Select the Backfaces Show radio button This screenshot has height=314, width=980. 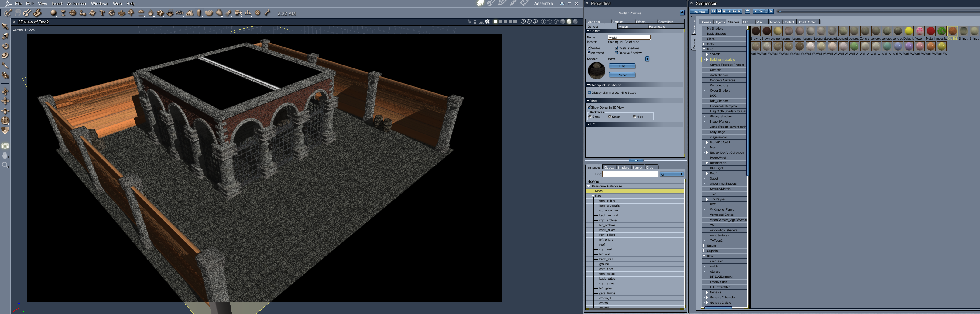590,117
